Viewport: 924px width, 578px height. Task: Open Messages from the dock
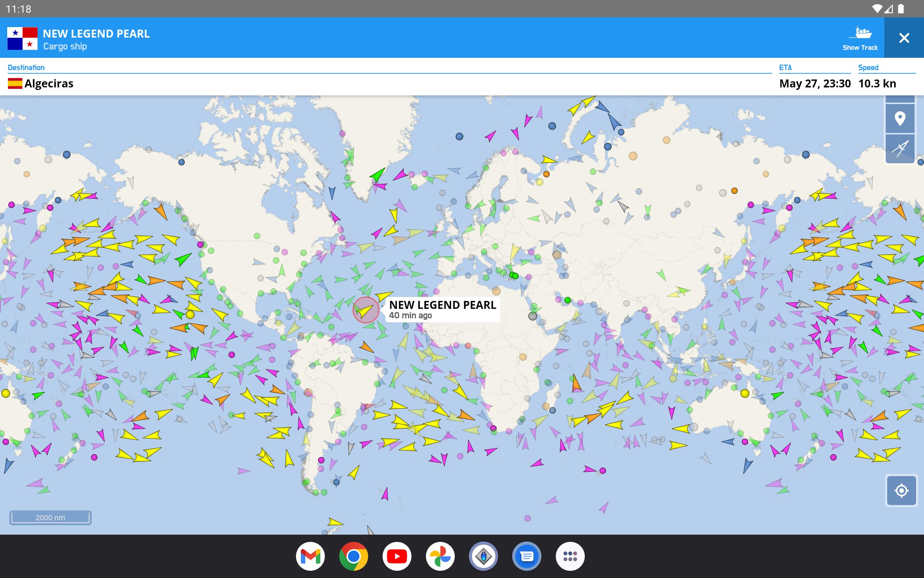click(x=527, y=556)
